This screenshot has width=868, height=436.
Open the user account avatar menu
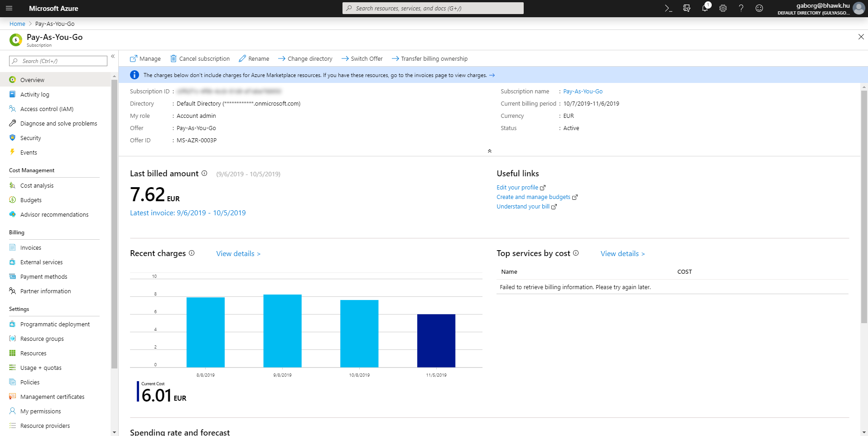pos(859,8)
